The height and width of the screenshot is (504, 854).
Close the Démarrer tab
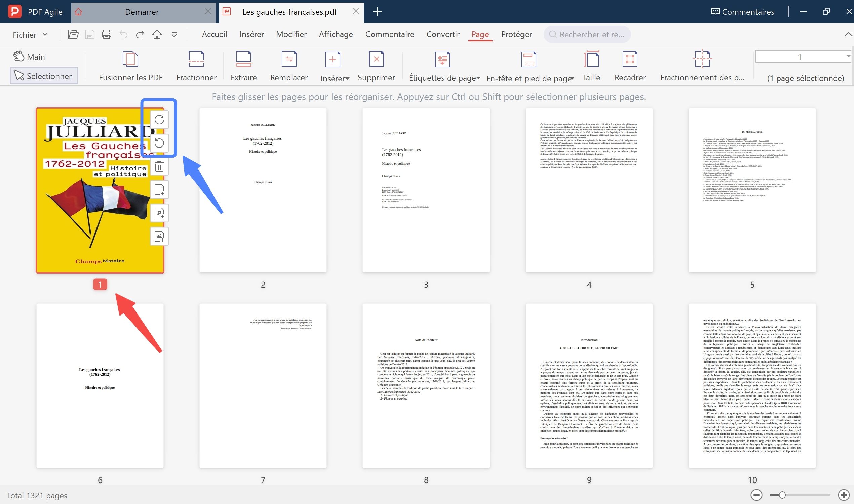208,12
